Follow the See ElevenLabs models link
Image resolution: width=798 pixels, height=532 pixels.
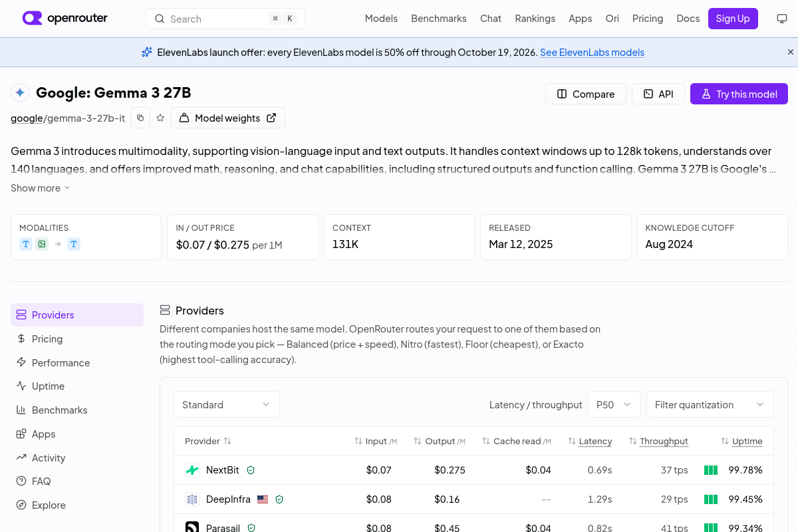point(592,53)
